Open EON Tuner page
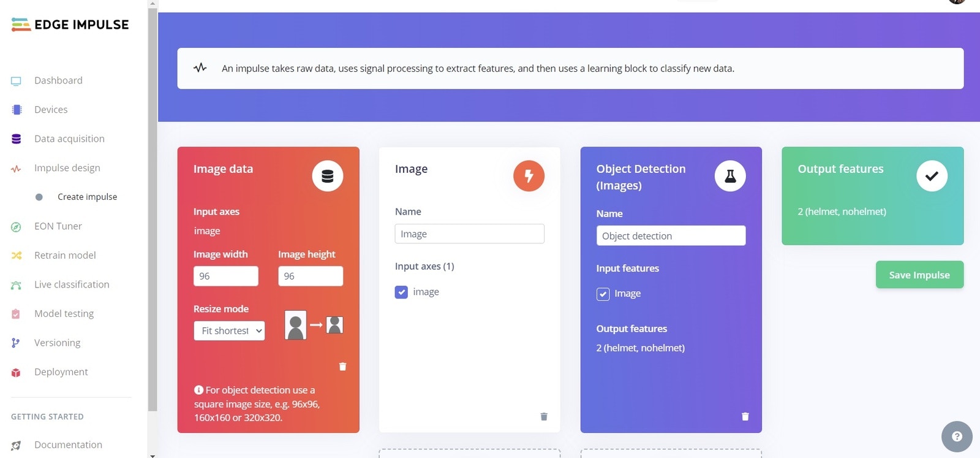This screenshot has height=458, width=980. pos(58,226)
